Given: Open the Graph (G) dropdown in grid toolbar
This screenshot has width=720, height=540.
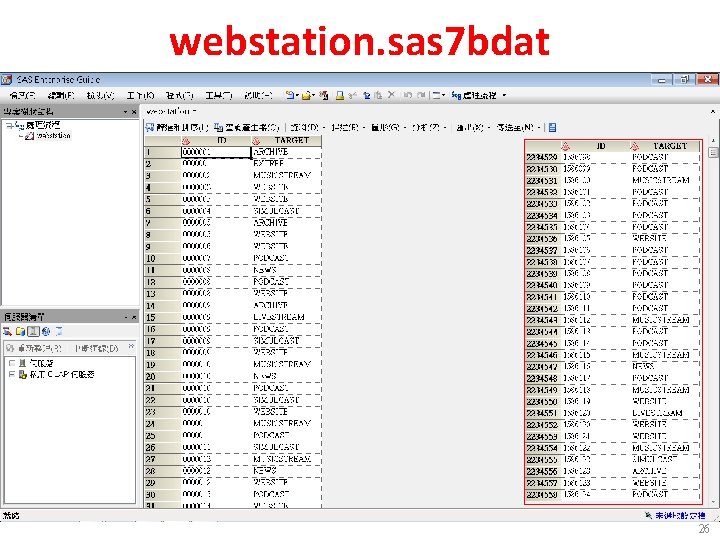Looking at the screenshot, I should click(388, 127).
